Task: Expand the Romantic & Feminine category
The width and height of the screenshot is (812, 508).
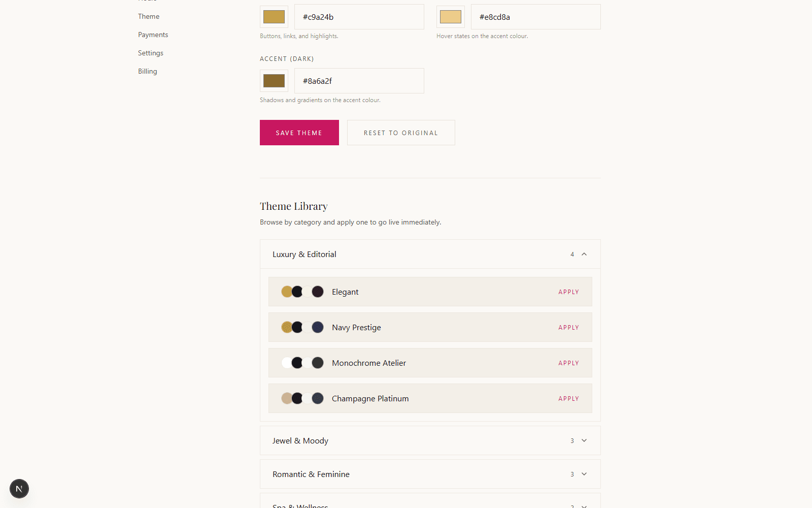Action: tap(430, 474)
